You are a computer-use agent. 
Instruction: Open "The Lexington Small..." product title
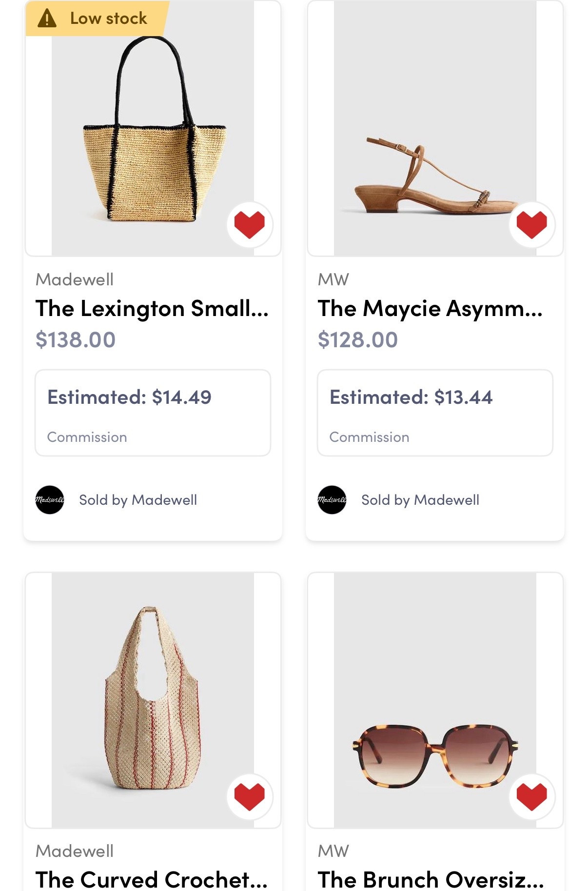coord(152,309)
